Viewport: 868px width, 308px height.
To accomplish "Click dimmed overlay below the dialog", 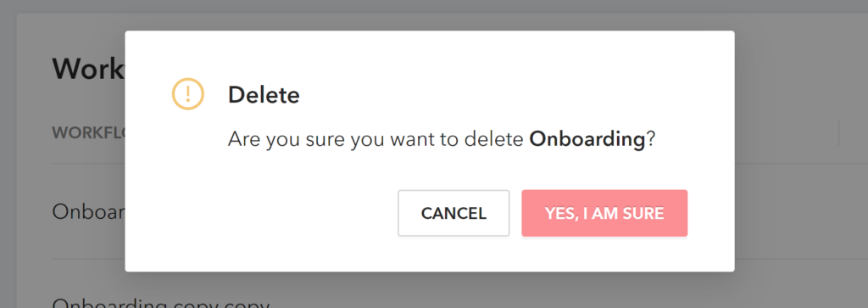I will 430,289.
